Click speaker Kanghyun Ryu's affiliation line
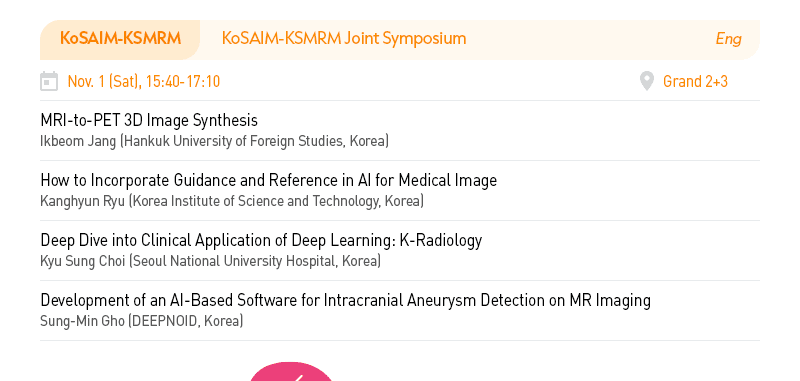Viewport: 800px width, 381px height. (232, 201)
